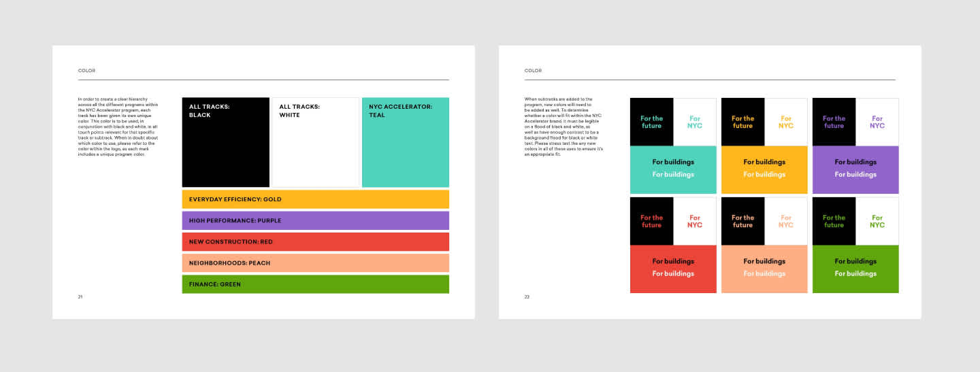Click the COLOR heading on page 22
This screenshot has height=372, width=980.
(533, 71)
